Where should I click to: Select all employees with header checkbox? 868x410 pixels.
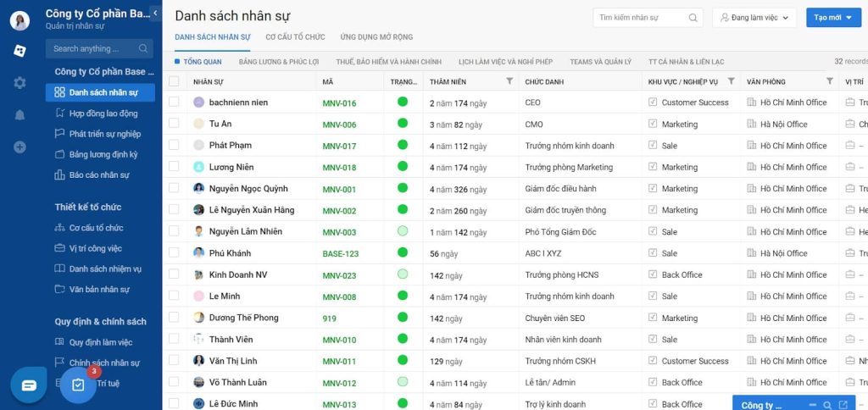click(174, 81)
